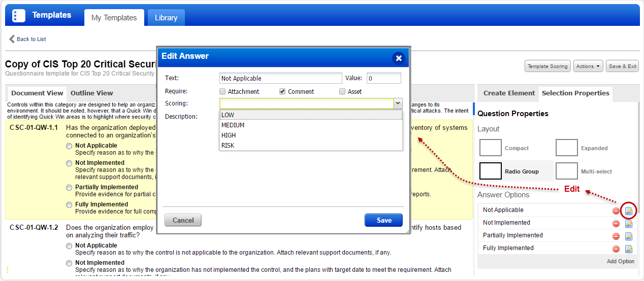The width and height of the screenshot is (644, 281).
Task: Collapse the Scoring dropdown arrow
Action: click(x=398, y=103)
